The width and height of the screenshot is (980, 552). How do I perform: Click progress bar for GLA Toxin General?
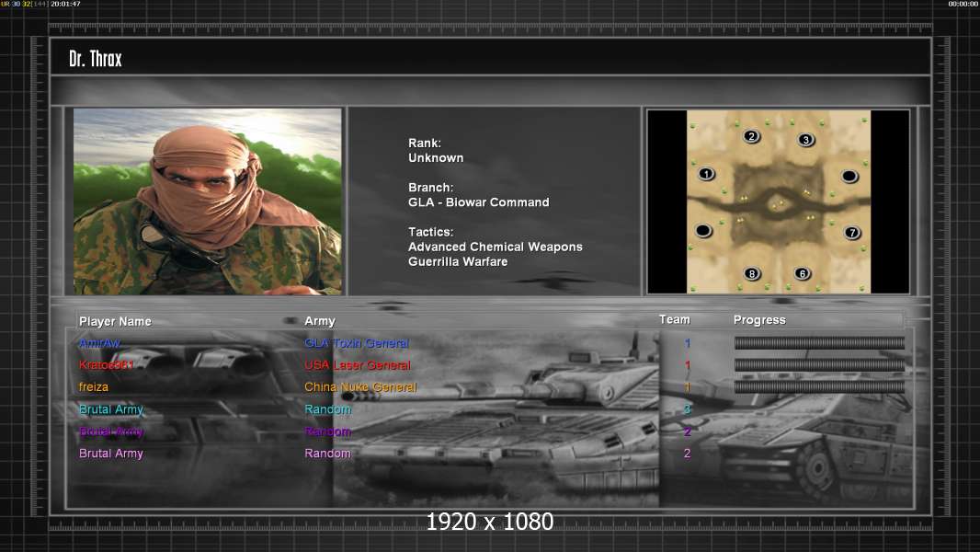(x=819, y=342)
